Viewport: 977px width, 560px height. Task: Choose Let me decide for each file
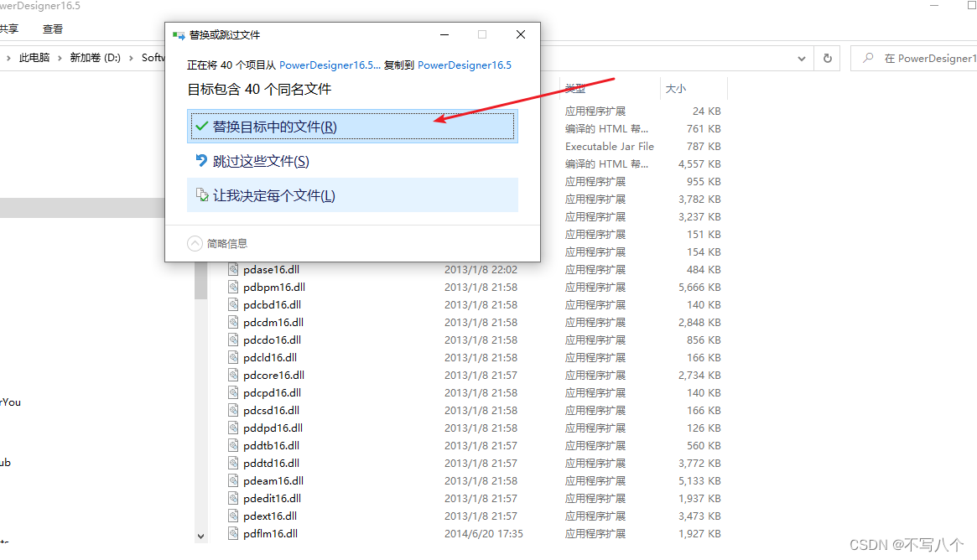pos(352,195)
